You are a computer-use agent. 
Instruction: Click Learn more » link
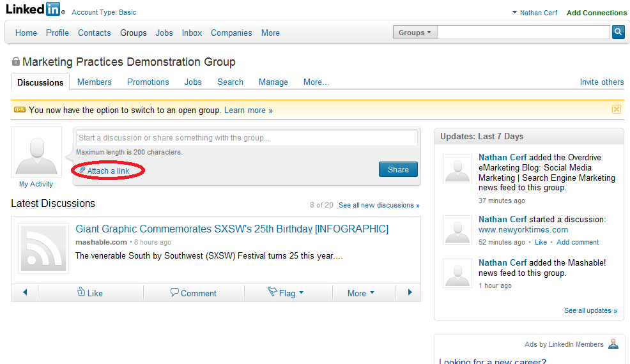(249, 110)
